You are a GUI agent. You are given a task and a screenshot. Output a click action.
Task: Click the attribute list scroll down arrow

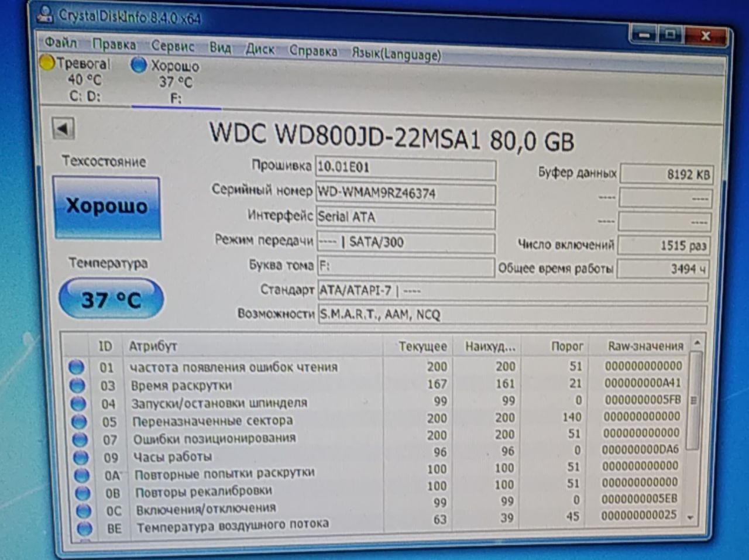690,517
